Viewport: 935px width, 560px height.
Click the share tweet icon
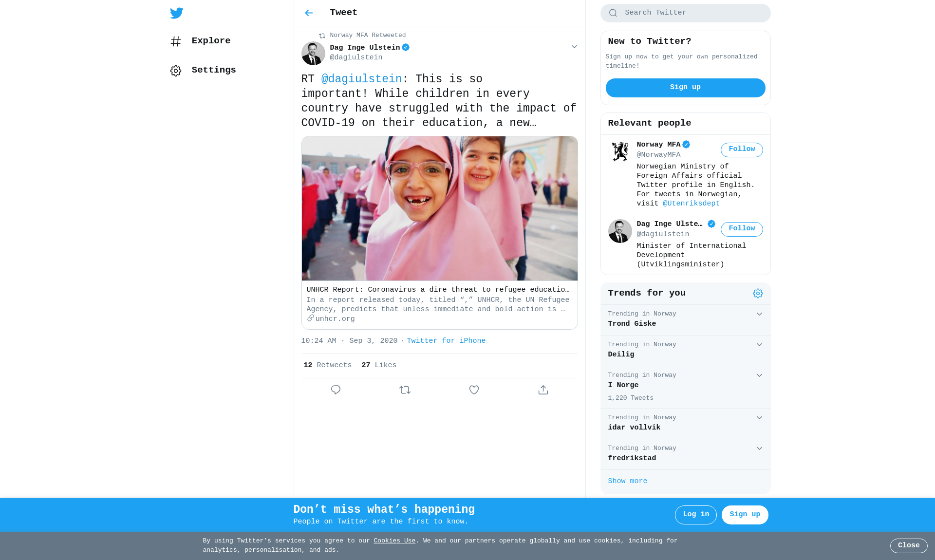point(543,390)
